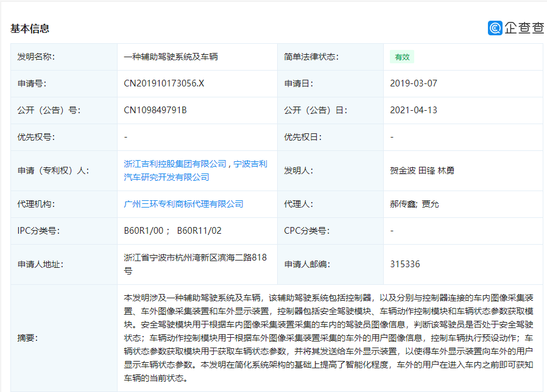Select the 公开（公告）号 label cell
This screenshot has height=392, width=547.
[64, 110]
